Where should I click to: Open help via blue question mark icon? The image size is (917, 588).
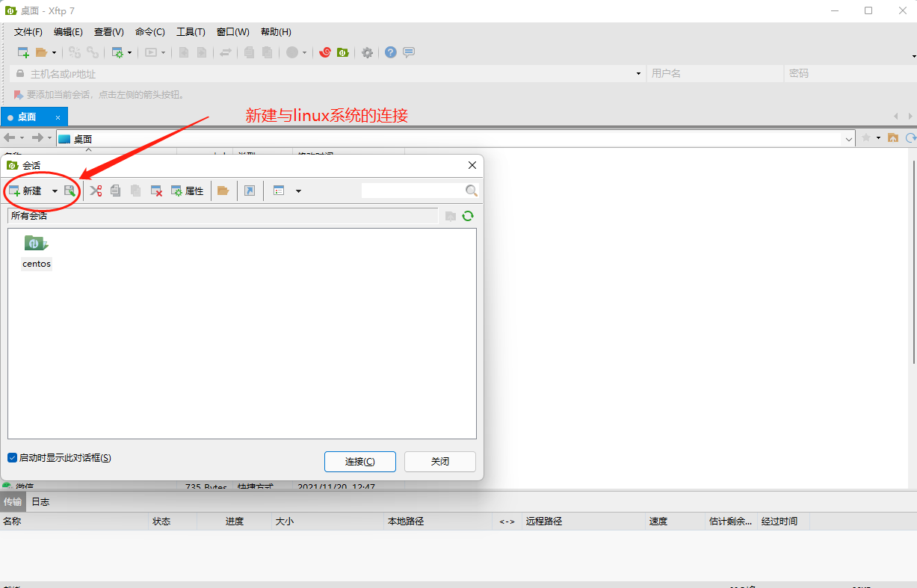pos(391,52)
